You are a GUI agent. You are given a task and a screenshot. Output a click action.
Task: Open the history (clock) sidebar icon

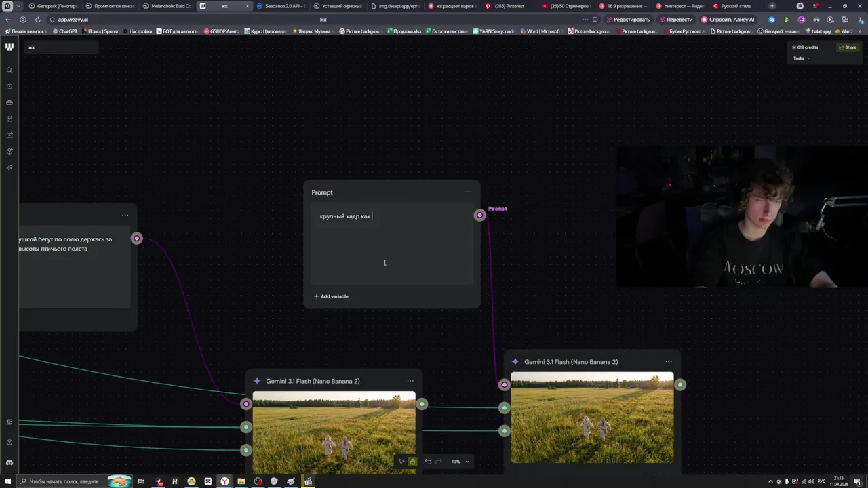click(9, 87)
